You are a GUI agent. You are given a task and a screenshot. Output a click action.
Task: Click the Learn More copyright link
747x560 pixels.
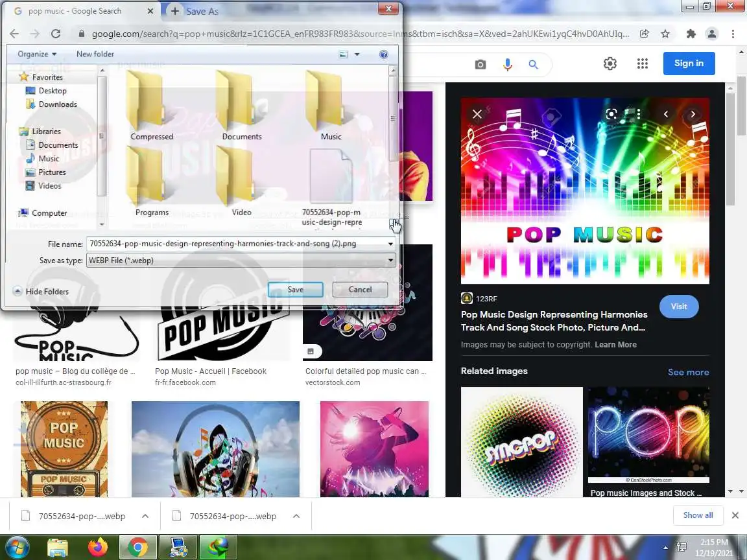(615, 345)
